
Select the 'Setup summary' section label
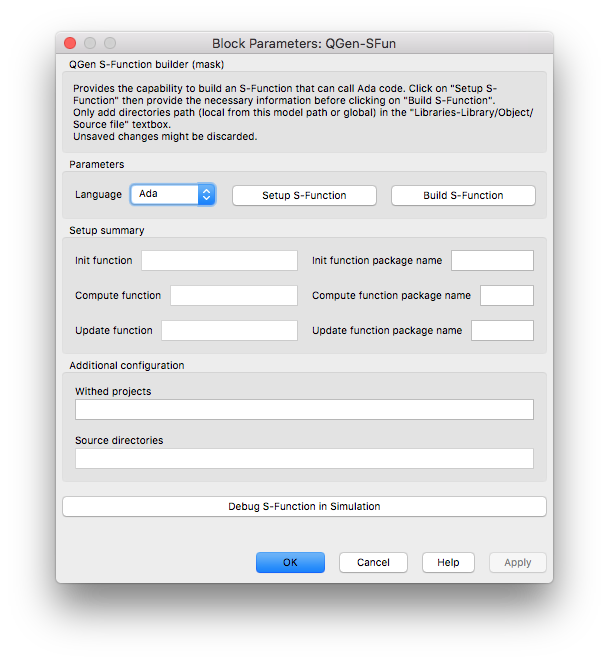coord(107,230)
